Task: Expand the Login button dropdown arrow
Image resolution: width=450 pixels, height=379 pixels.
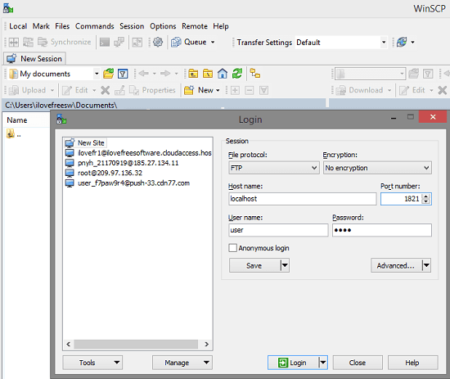Action: pyautogui.click(x=323, y=362)
